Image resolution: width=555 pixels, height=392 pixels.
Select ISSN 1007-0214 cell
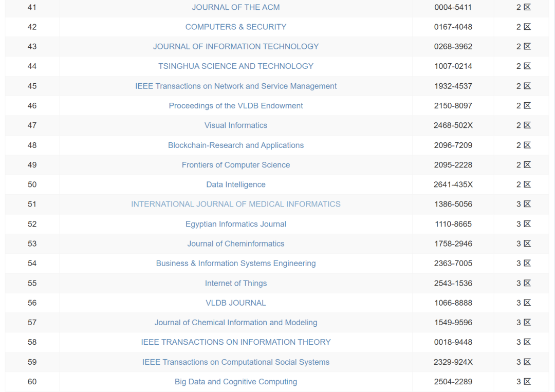click(x=453, y=66)
